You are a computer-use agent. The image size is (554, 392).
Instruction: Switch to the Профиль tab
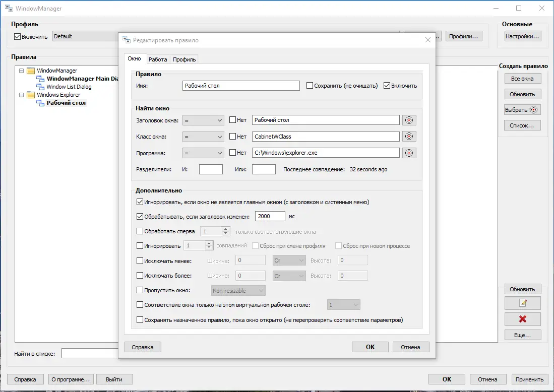pos(184,59)
